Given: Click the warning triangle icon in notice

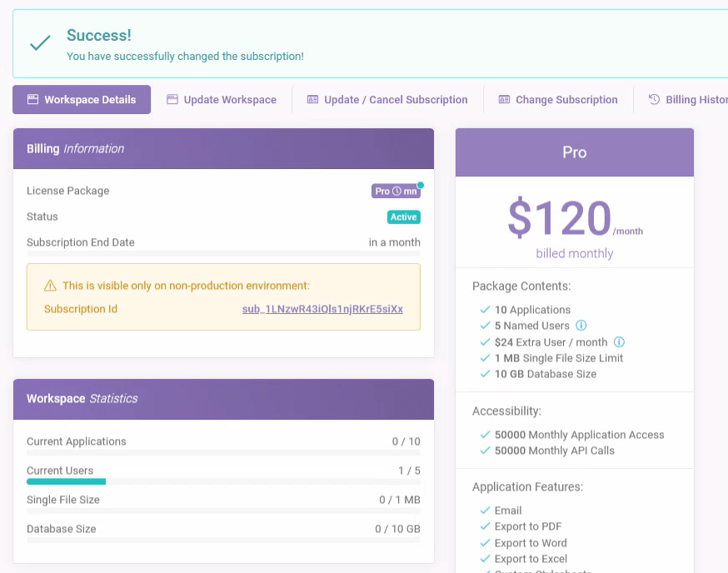Looking at the screenshot, I should (50, 286).
